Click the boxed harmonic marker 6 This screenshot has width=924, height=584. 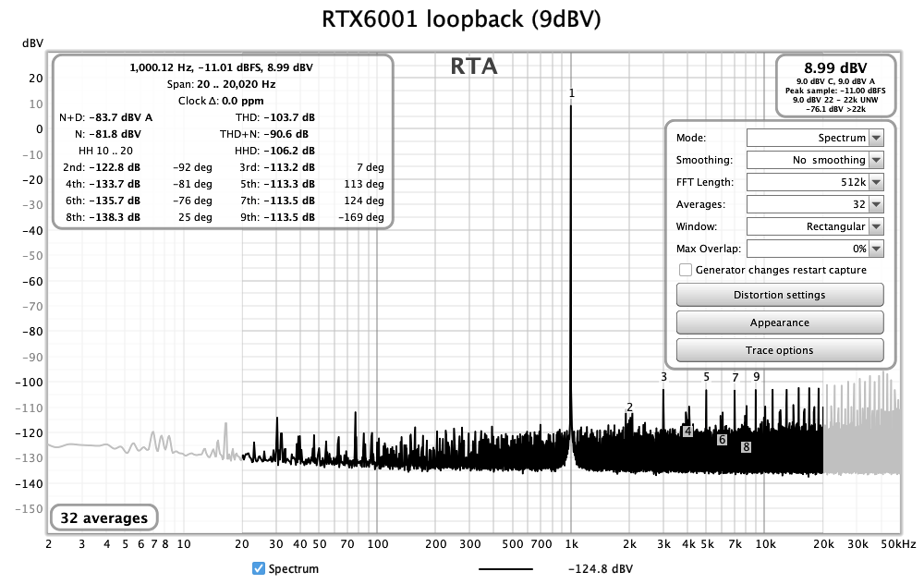point(722,440)
